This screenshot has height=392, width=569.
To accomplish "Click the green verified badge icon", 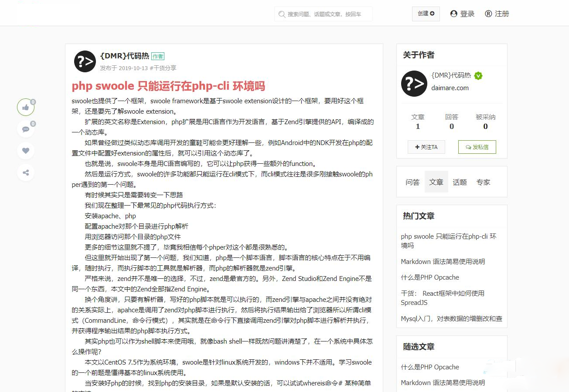I will click(x=478, y=76).
